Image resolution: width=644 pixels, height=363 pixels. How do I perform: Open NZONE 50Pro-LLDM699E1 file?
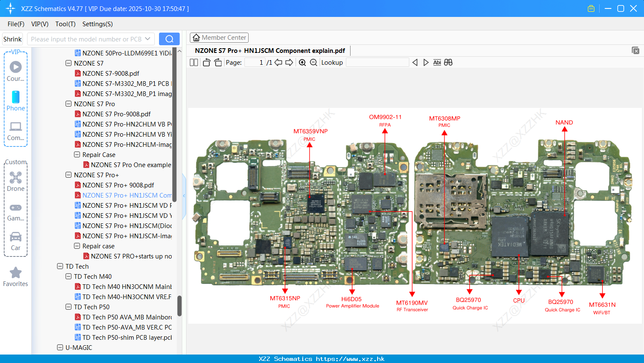click(x=127, y=53)
